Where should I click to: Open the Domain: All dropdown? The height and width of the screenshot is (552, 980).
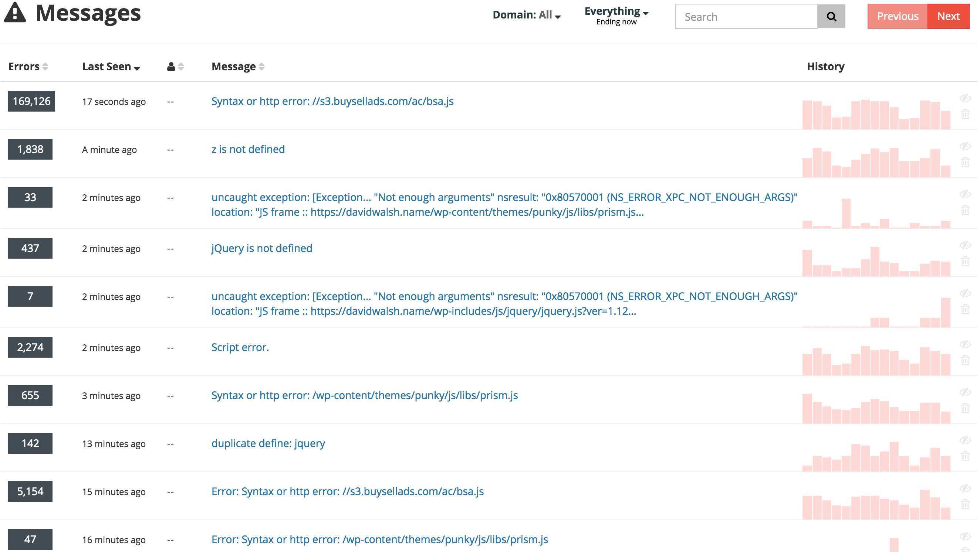(527, 15)
